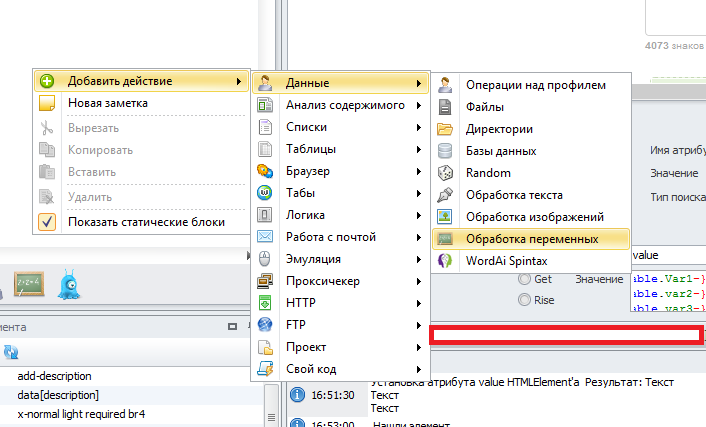Click Браузер gears icon
Image resolution: width=706 pixels, height=427 pixels.
pos(265,171)
